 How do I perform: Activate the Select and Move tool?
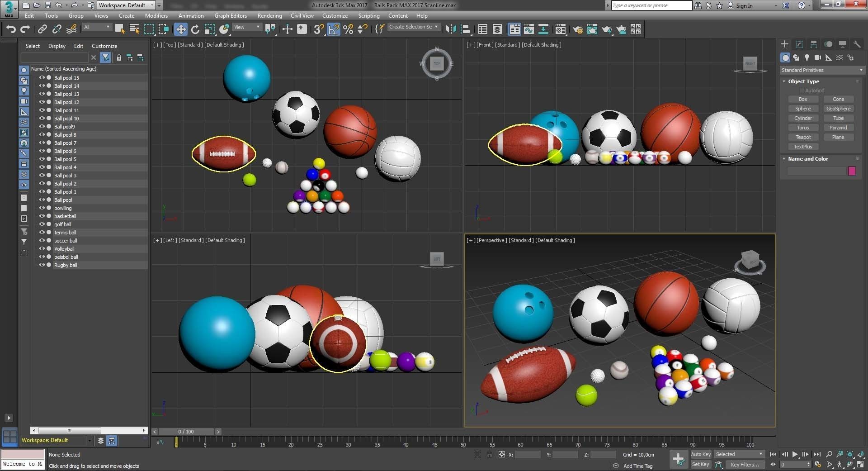[x=180, y=29]
